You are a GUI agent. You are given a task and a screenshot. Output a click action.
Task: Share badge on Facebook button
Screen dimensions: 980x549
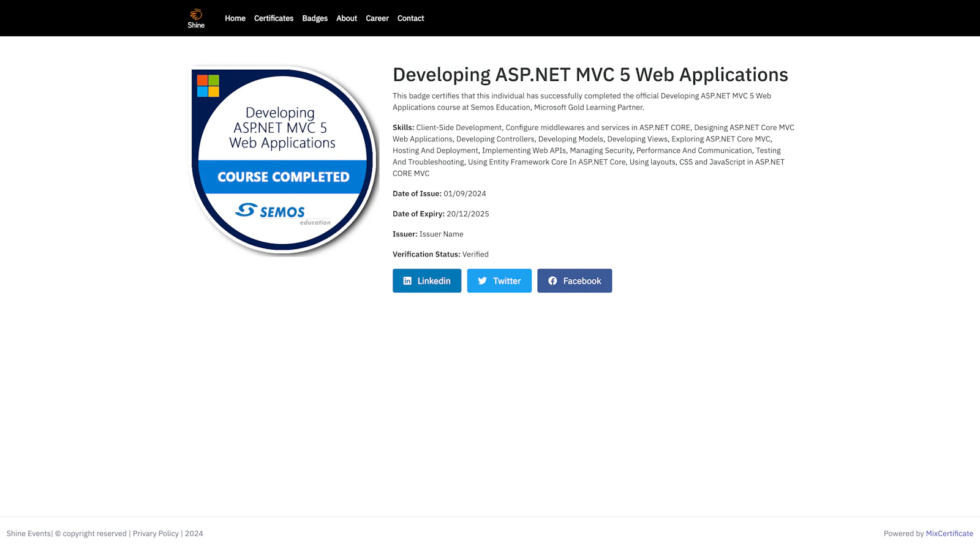pyautogui.click(x=575, y=281)
